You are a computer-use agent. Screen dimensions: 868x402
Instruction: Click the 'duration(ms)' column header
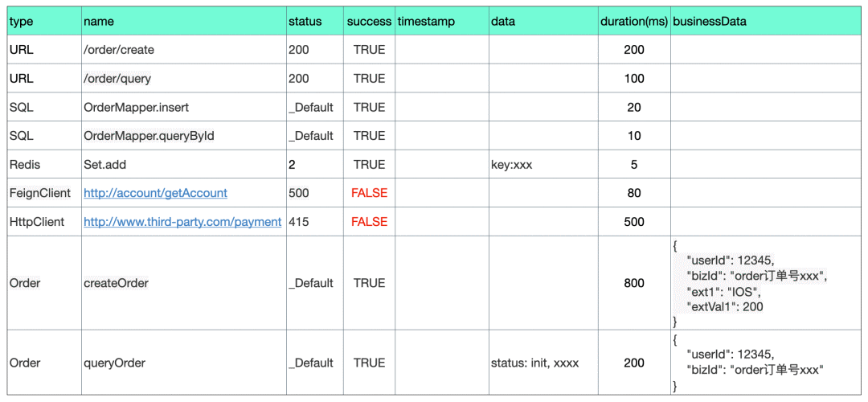tap(634, 22)
